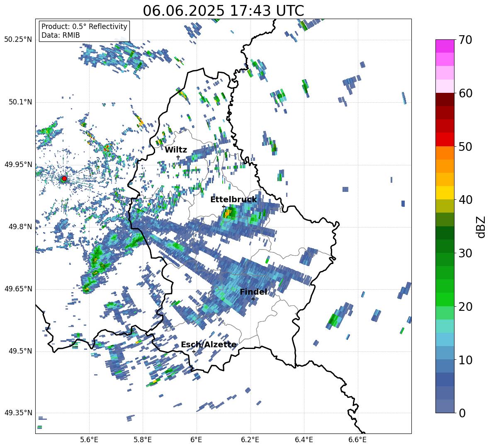491x448 pixels.
Task: Click the magenta top colorbar swatch
Action: 445,46
